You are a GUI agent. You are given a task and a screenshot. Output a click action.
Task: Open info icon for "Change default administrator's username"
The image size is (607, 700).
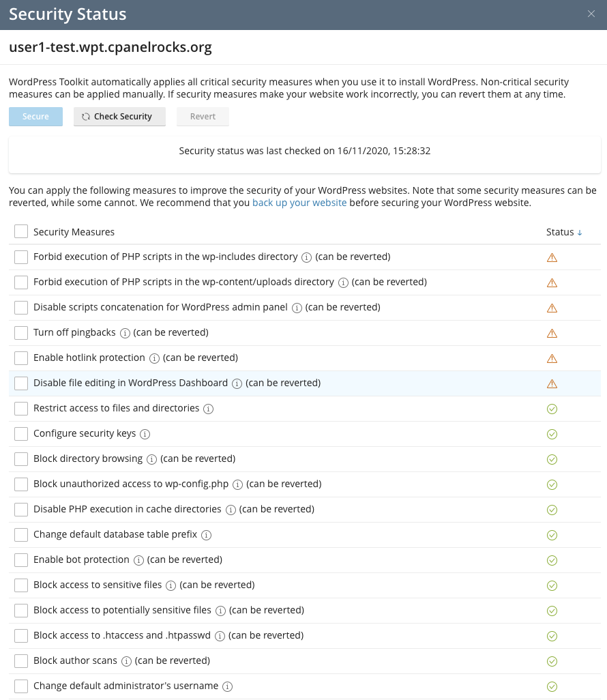(227, 686)
